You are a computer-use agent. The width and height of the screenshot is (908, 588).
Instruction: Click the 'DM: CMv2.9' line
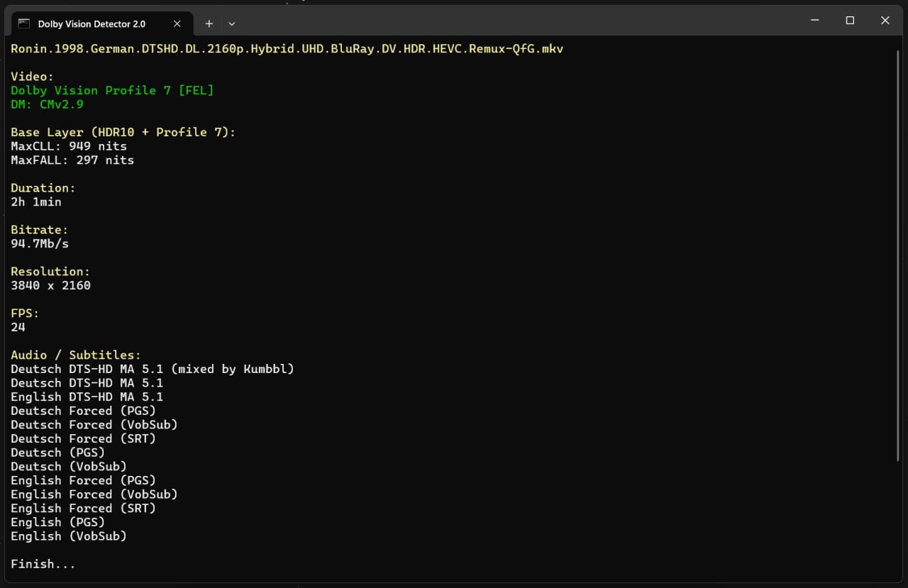coord(47,104)
